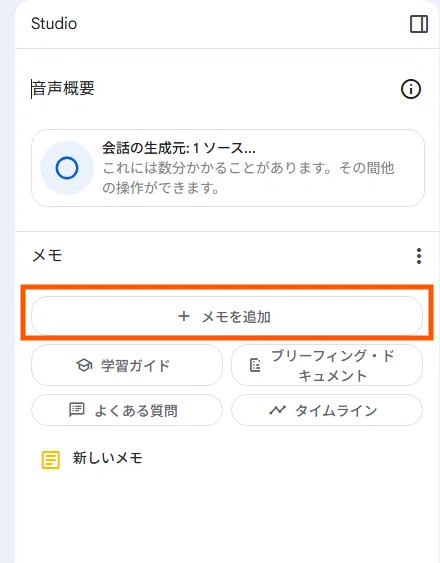Click the タイムライン zigzag icon
The height and width of the screenshot is (563, 440).
[x=277, y=410]
